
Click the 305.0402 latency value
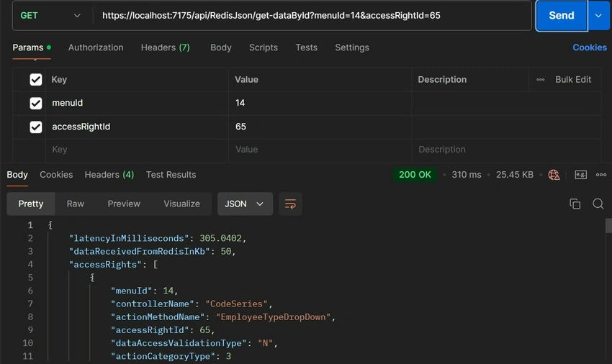click(220, 238)
